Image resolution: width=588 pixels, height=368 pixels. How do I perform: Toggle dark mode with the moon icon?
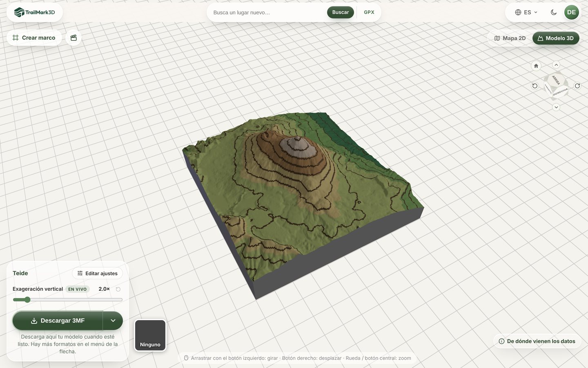coord(554,12)
